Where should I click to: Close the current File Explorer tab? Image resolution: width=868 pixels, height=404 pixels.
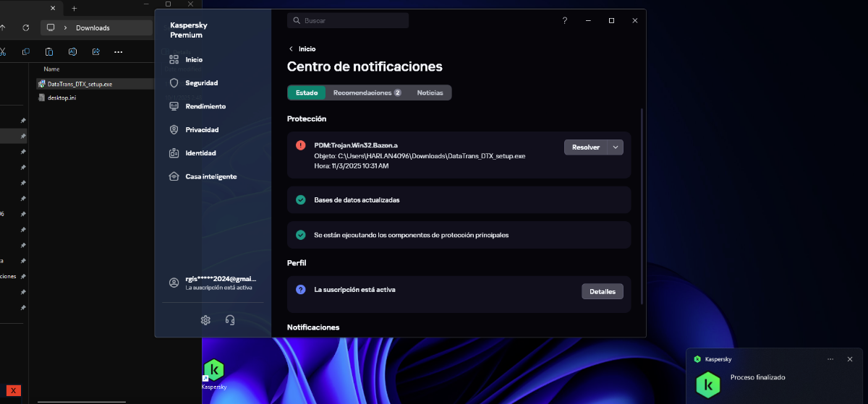[52, 8]
